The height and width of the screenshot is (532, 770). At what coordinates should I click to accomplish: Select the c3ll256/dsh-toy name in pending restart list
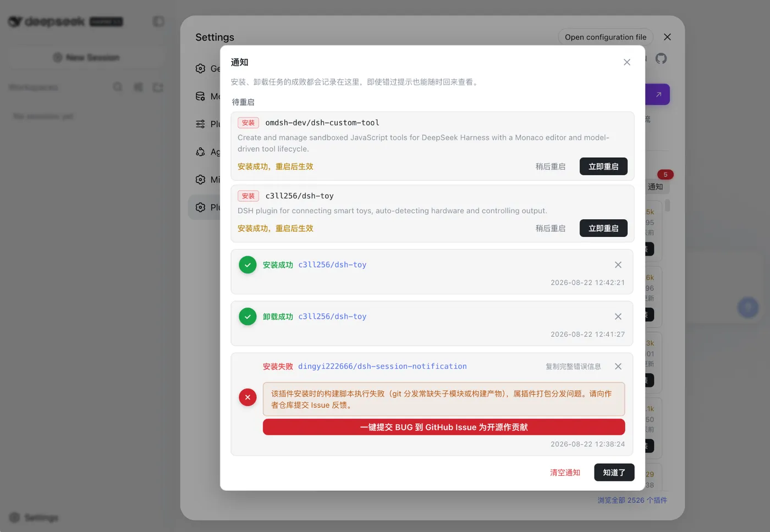[x=299, y=196]
